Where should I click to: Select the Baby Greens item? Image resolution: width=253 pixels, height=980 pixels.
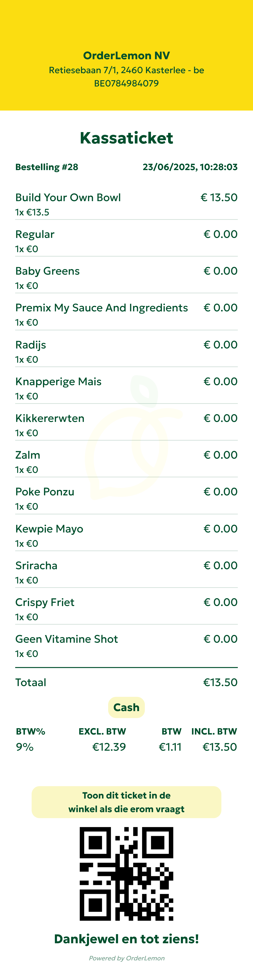point(47,271)
